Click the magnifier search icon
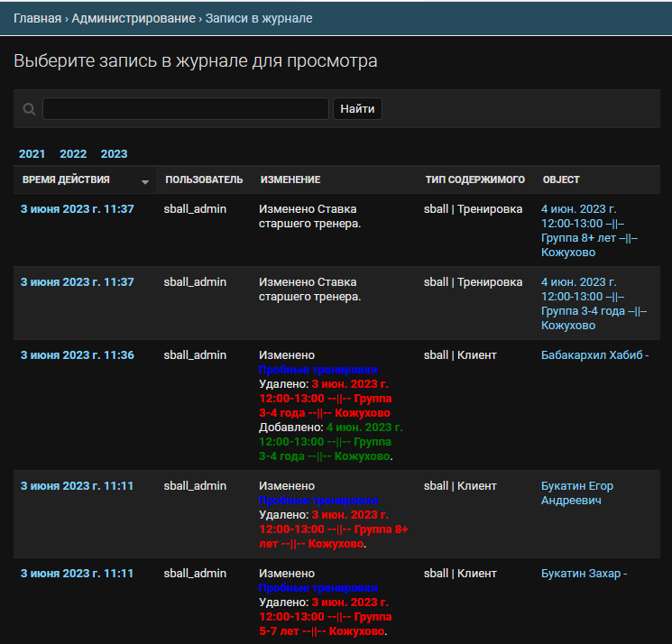This screenshot has width=672, height=644. tap(29, 109)
